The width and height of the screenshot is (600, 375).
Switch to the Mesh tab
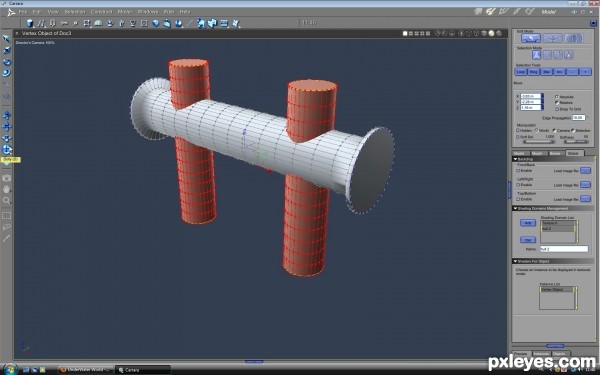tap(537, 153)
